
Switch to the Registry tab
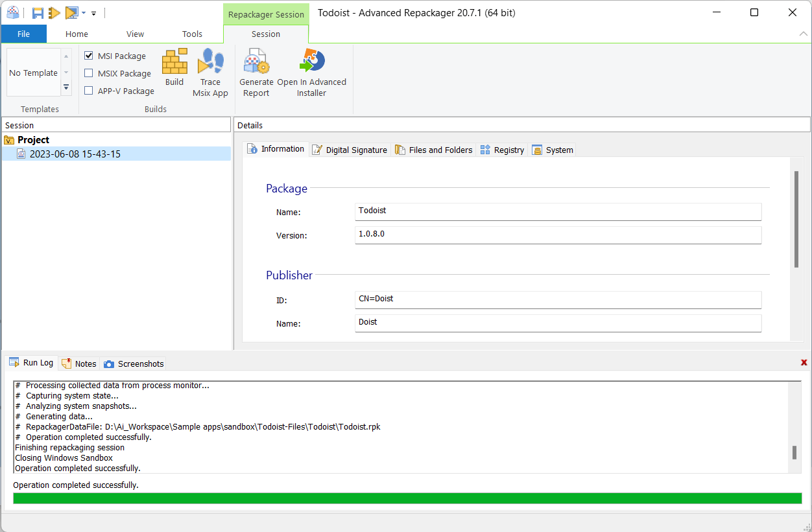tap(502, 150)
